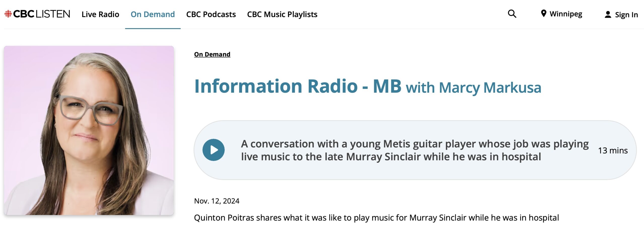The image size is (644, 231).
Task: Click the Quinton Poitras episode description
Action: tap(376, 217)
